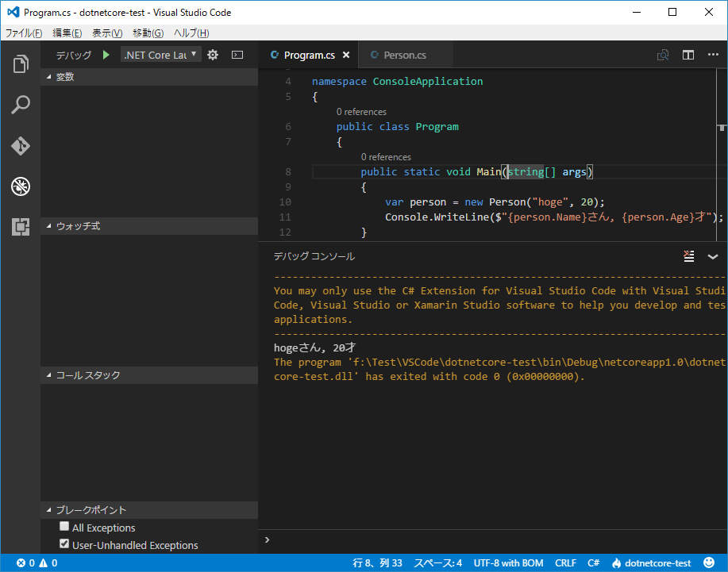Click the C# file icon on Program.cs tab

275,55
